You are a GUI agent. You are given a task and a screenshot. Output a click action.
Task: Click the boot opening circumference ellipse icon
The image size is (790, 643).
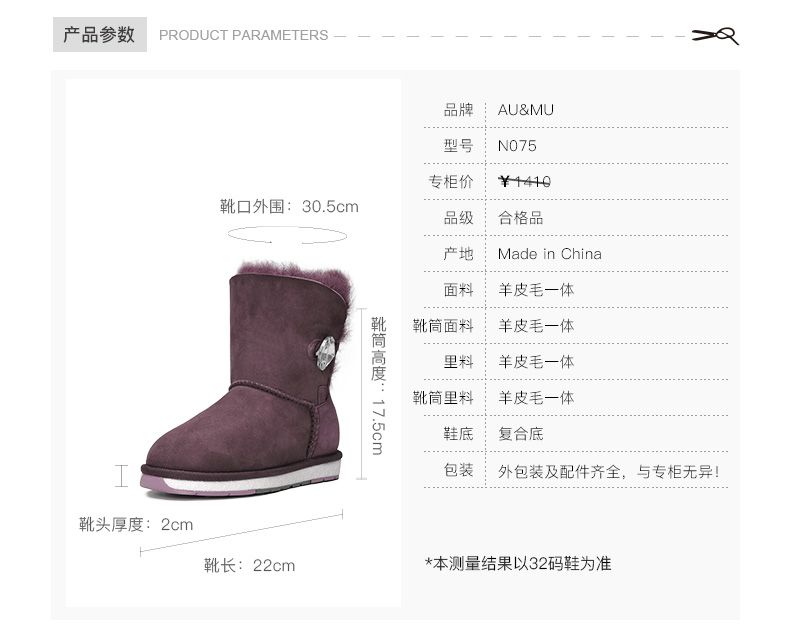287,235
